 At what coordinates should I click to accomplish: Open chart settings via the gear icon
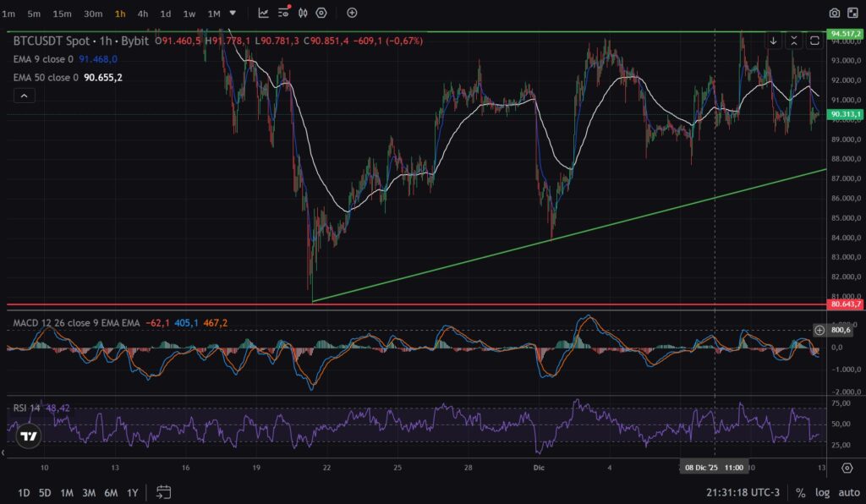click(847, 468)
